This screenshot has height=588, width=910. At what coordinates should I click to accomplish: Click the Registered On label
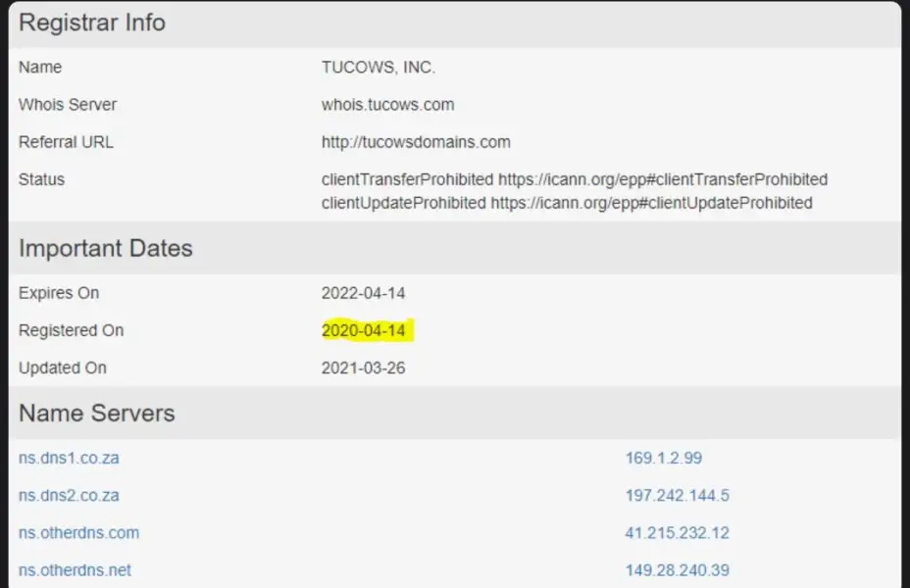71,330
